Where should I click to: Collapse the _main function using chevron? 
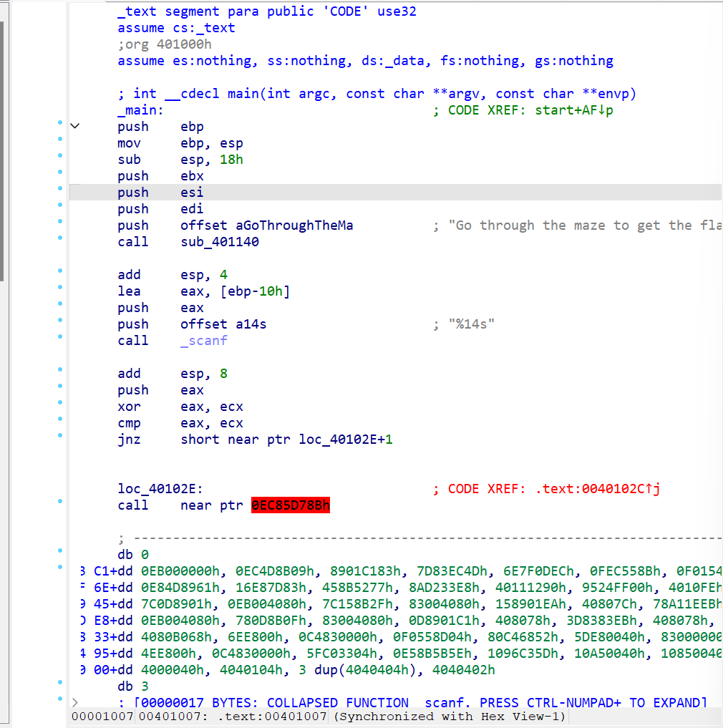pyautogui.click(x=75, y=127)
